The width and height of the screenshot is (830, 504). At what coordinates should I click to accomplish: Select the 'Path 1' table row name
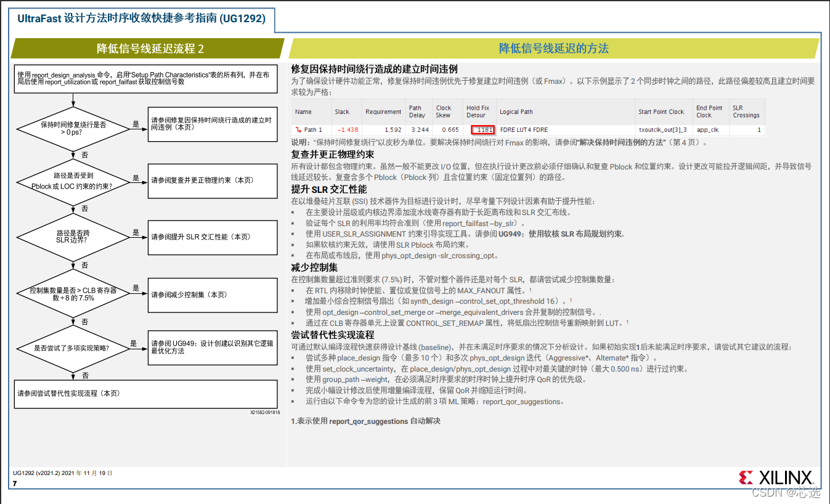tap(313, 130)
